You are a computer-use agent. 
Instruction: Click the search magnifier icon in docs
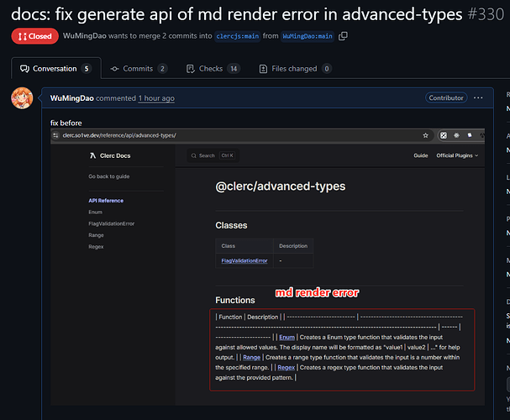pos(194,155)
